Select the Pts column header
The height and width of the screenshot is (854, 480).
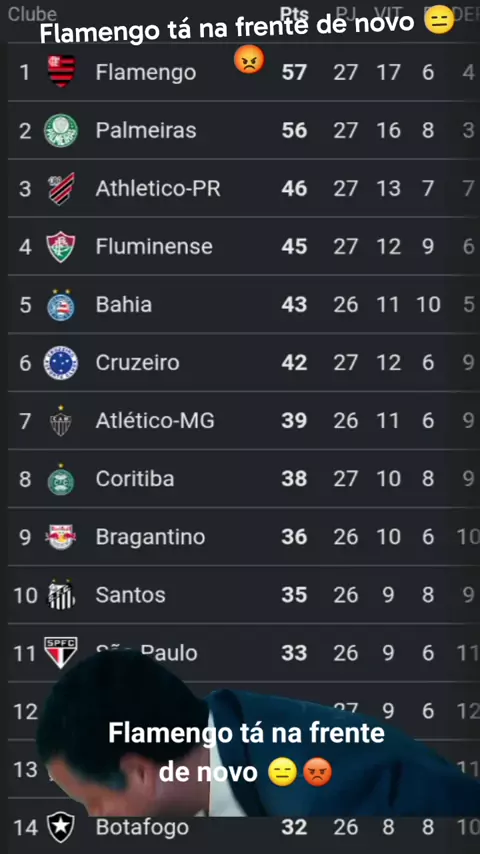(x=294, y=14)
